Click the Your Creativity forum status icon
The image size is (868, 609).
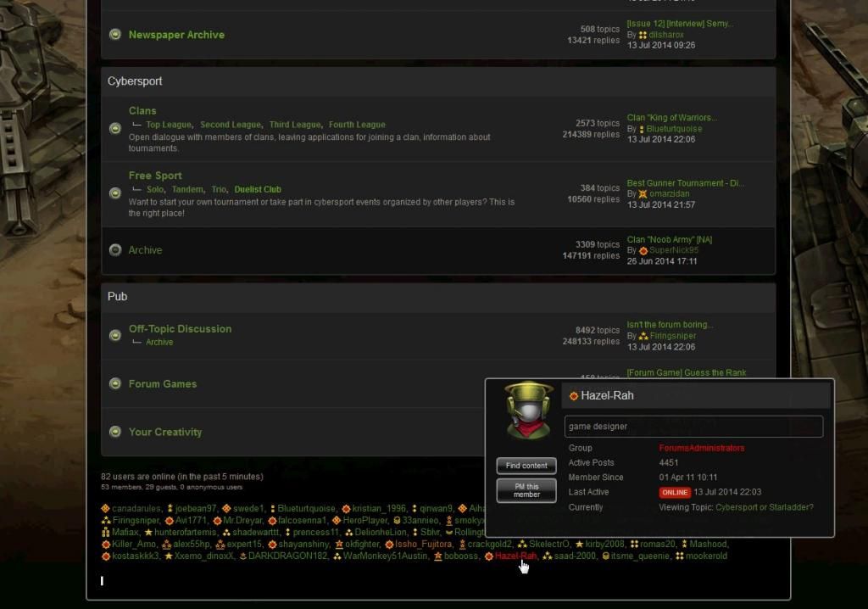[115, 432]
